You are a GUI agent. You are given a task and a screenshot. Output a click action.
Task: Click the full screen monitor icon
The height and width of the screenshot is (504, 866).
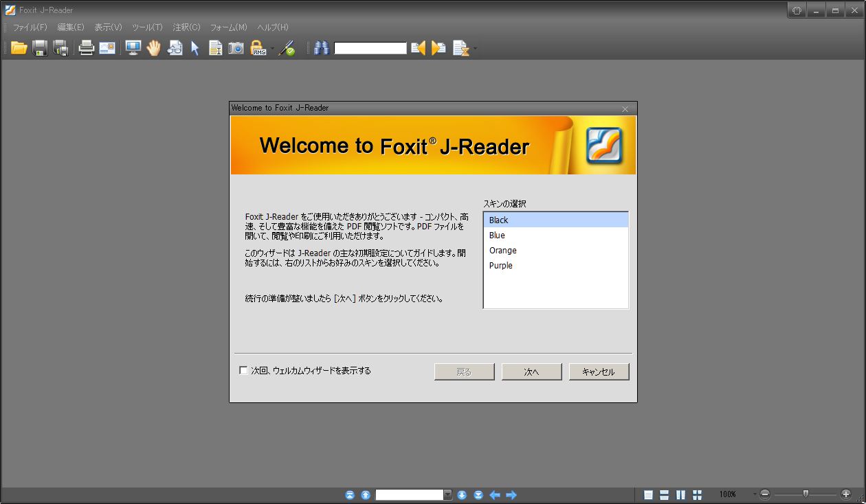point(133,48)
